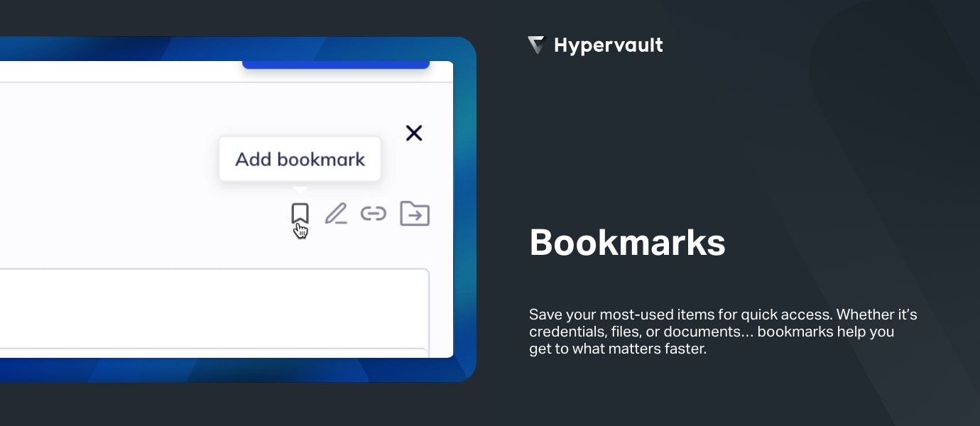
Task: Click the Hypervault logo icon
Action: (537, 45)
